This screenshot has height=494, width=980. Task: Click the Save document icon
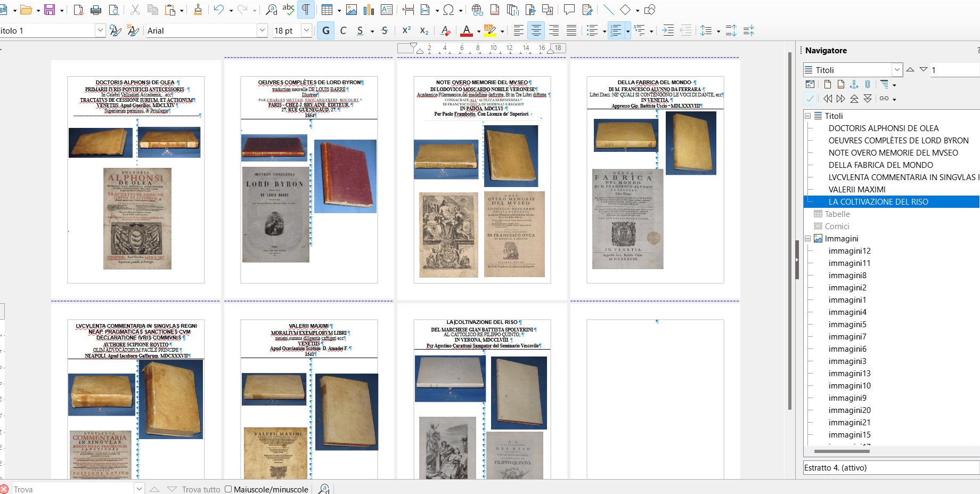[x=50, y=10]
